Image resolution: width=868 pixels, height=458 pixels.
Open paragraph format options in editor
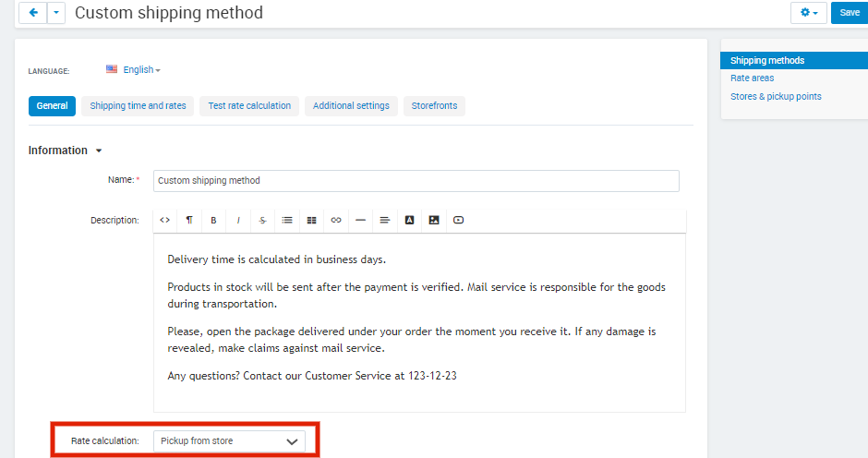(x=189, y=221)
